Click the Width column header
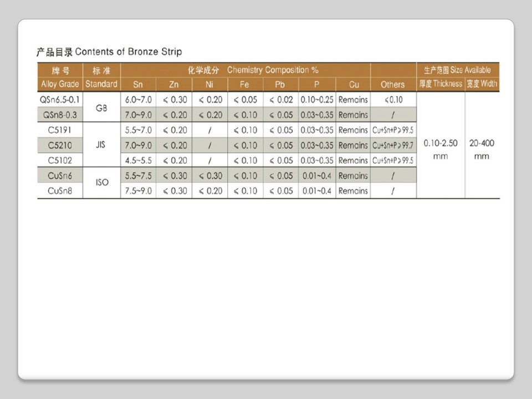The image size is (532, 399). coord(482,84)
